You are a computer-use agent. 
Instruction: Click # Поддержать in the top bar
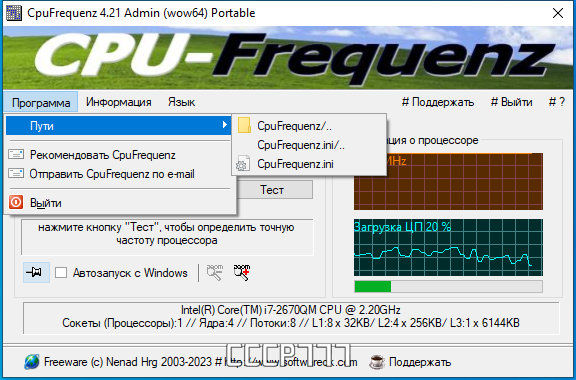click(438, 102)
